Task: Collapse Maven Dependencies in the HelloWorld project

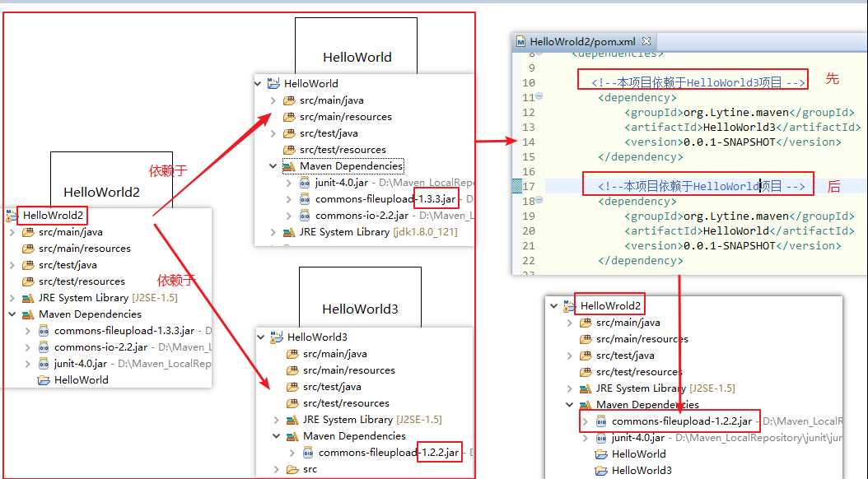Action: point(273,166)
